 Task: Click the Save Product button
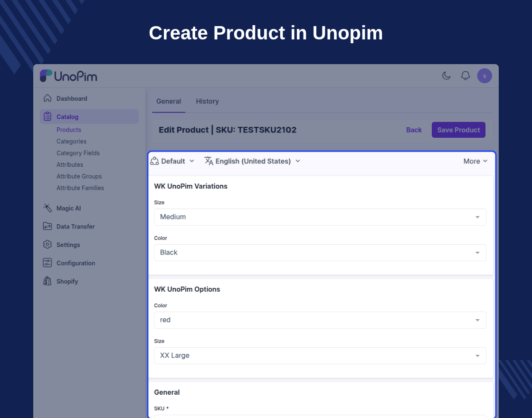click(x=458, y=130)
